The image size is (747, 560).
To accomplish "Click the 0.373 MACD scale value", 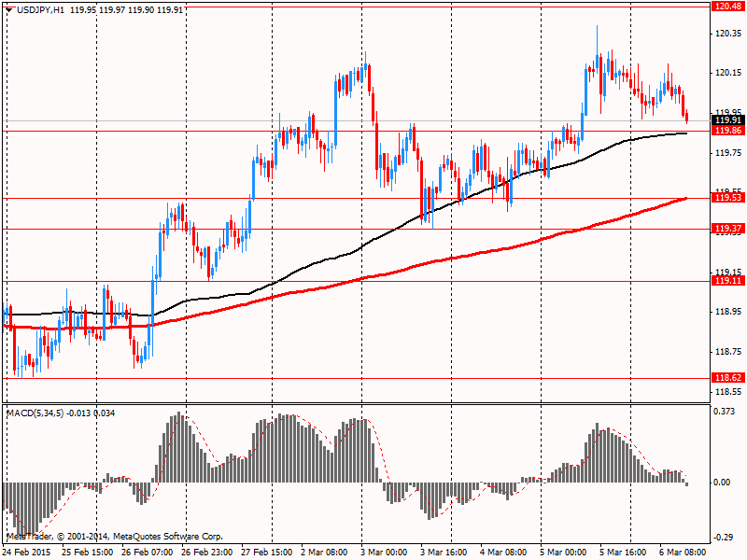I will [725, 411].
